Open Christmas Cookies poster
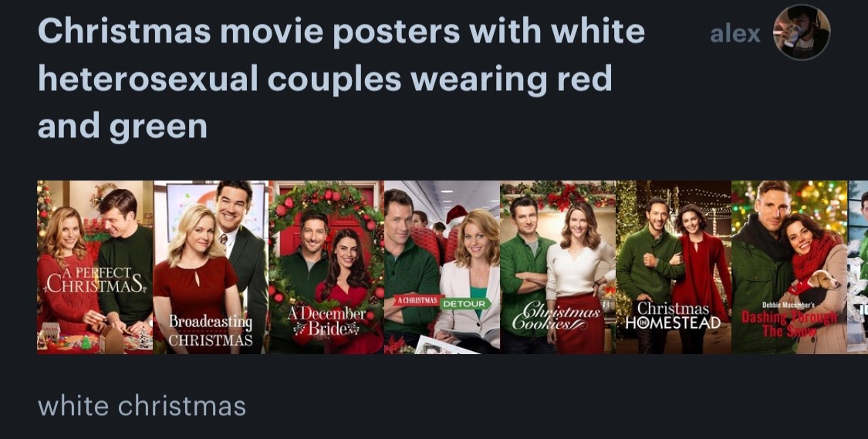 [557, 268]
